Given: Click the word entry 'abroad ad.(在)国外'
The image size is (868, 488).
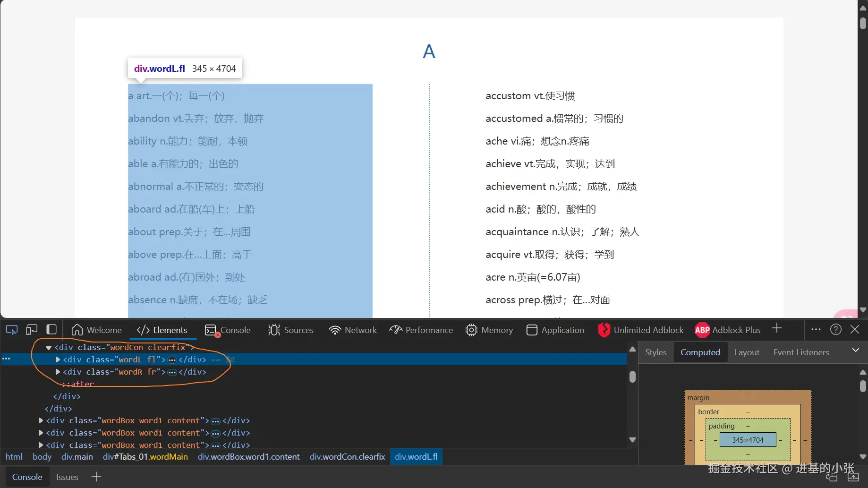Looking at the screenshot, I should 187,277.
